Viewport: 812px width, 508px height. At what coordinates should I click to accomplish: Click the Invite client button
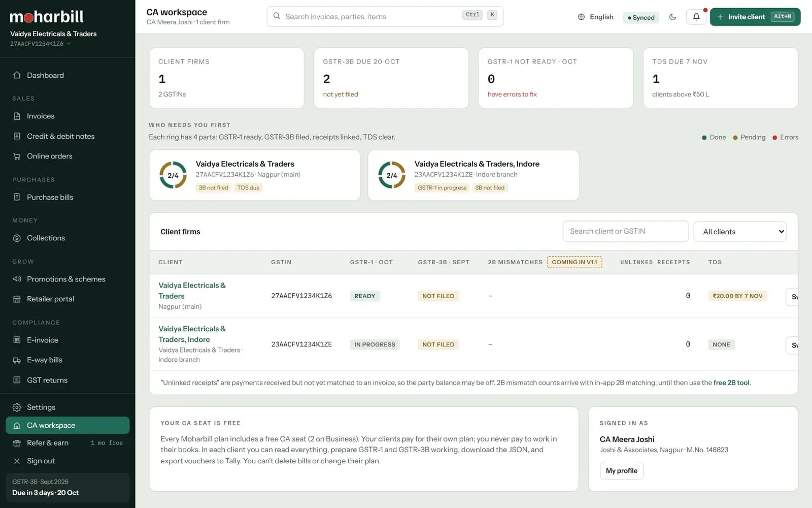755,17
